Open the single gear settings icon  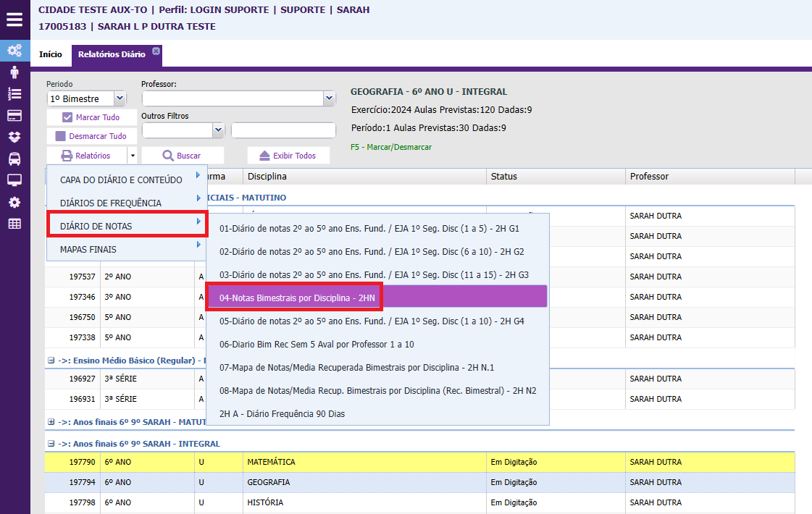point(14,203)
